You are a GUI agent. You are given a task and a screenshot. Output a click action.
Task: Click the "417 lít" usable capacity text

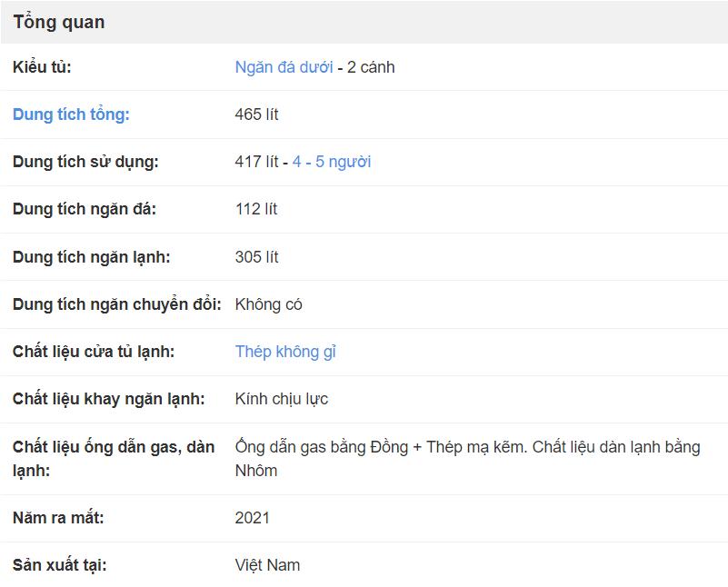[256, 162]
